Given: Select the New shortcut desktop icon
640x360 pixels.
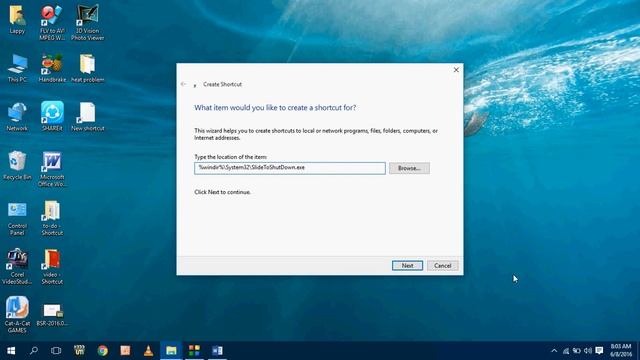Looking at the screenshot, I should click(x=87, y=117).
